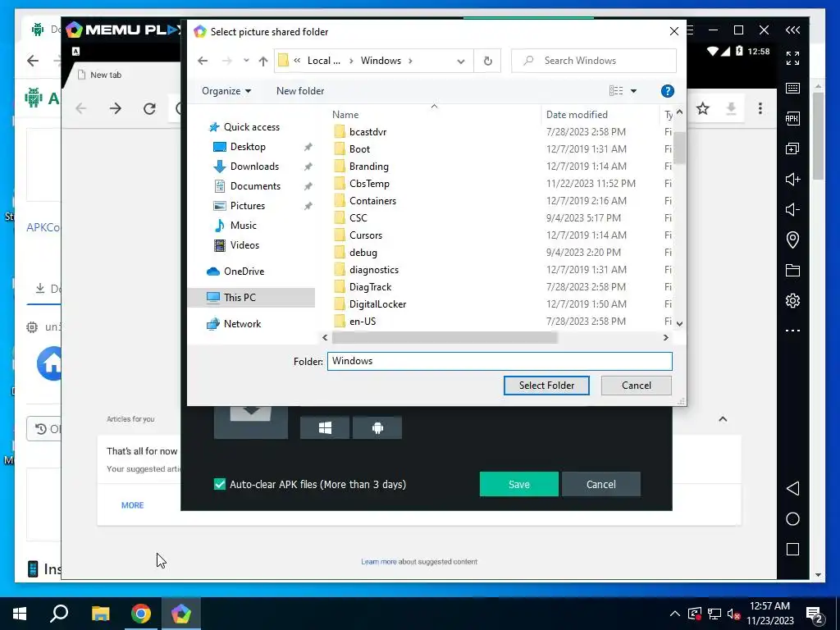Select OneDrive in navigation pane

244,271
